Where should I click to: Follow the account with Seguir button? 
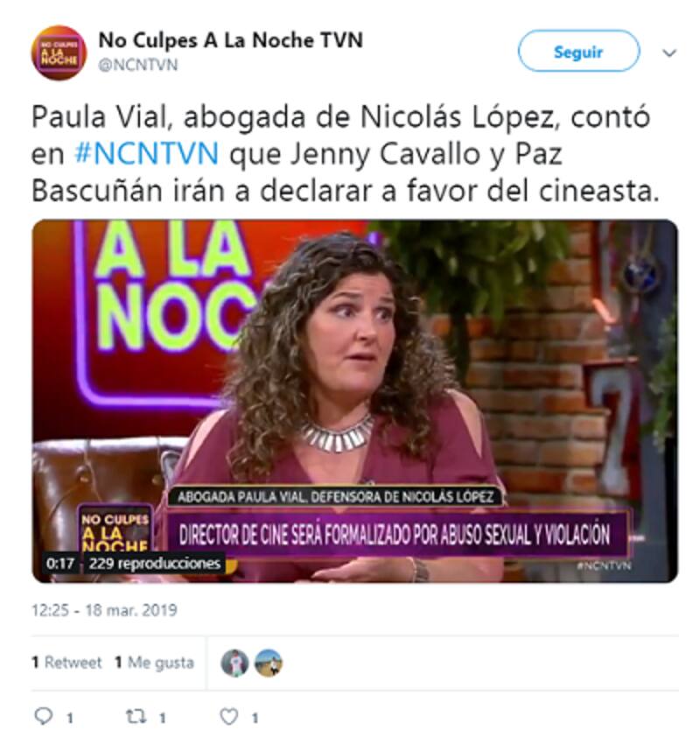click(x=578, y=52)
